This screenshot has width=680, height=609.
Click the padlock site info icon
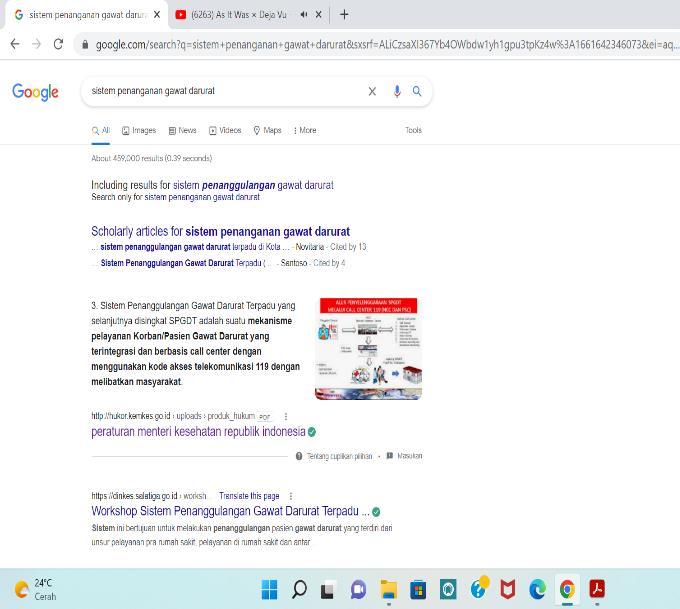pyautogui.click(x=85, y=44)
